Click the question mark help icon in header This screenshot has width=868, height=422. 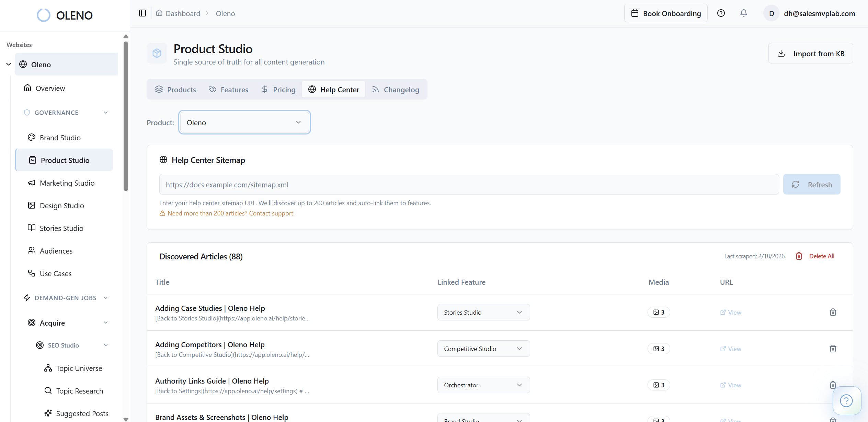click(721, 13)
